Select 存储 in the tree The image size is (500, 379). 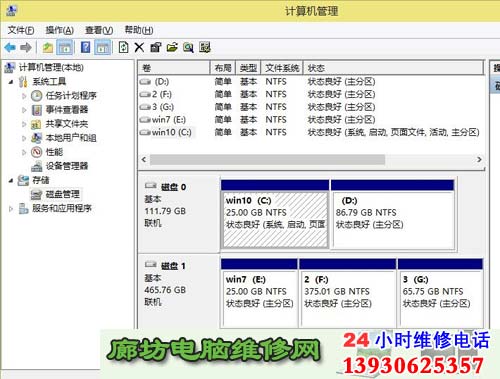pos(41,180)
